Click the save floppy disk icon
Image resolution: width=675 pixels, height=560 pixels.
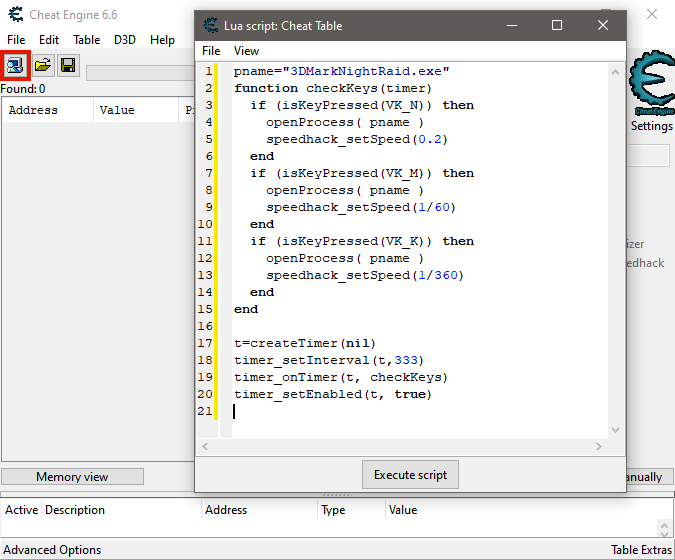coord(68,66)
